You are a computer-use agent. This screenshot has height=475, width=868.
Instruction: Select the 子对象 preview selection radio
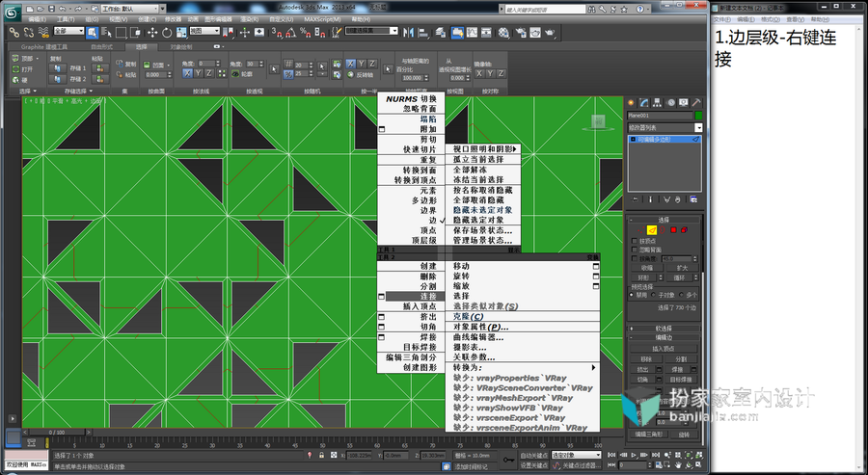[654, 295]
